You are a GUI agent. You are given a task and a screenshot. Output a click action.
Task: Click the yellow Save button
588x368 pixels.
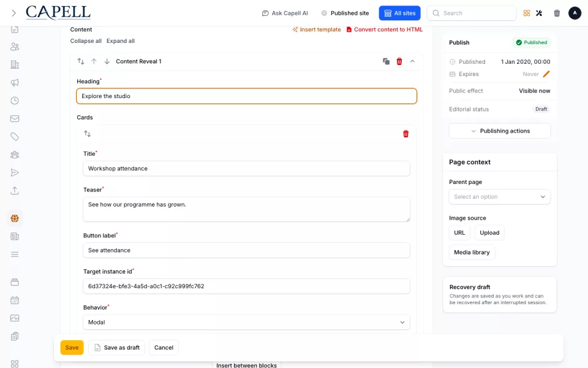tap(72, 348)
